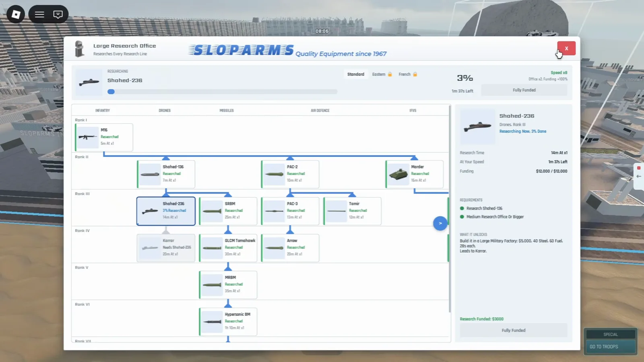Open the chat bubble icon
This screenshot has width=644, height=362.
pos(58,14)
